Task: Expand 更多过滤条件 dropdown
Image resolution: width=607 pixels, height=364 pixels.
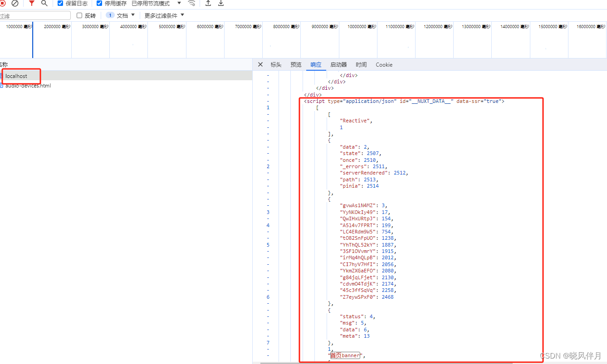Action: 164,15
